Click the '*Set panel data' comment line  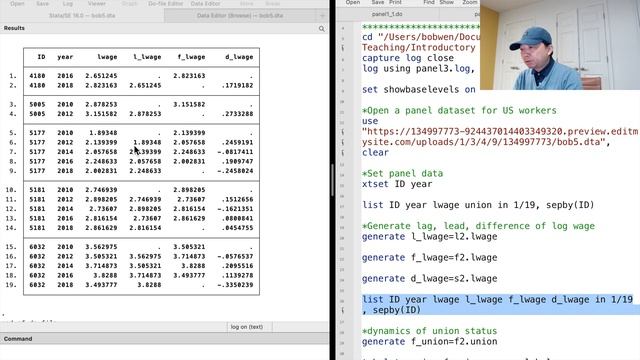point(402,173)
